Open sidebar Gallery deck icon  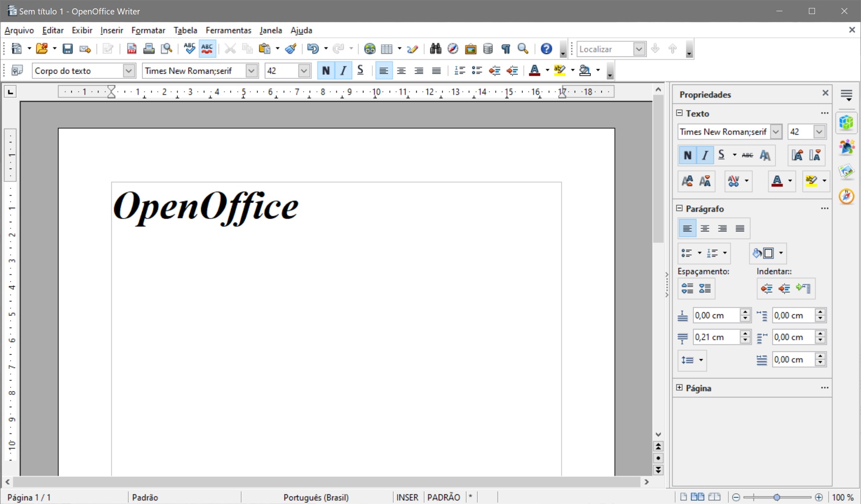pos(846,172)
